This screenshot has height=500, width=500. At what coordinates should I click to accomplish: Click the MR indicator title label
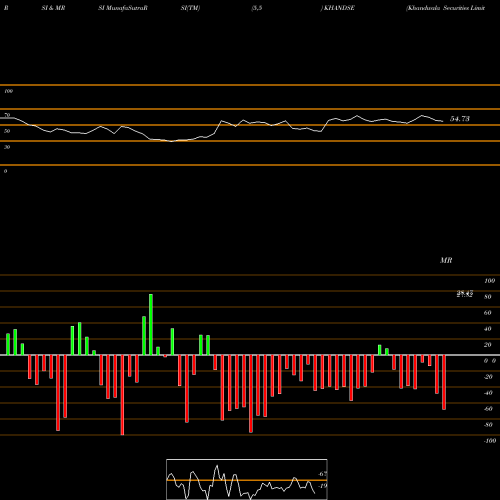click(446, 260)
